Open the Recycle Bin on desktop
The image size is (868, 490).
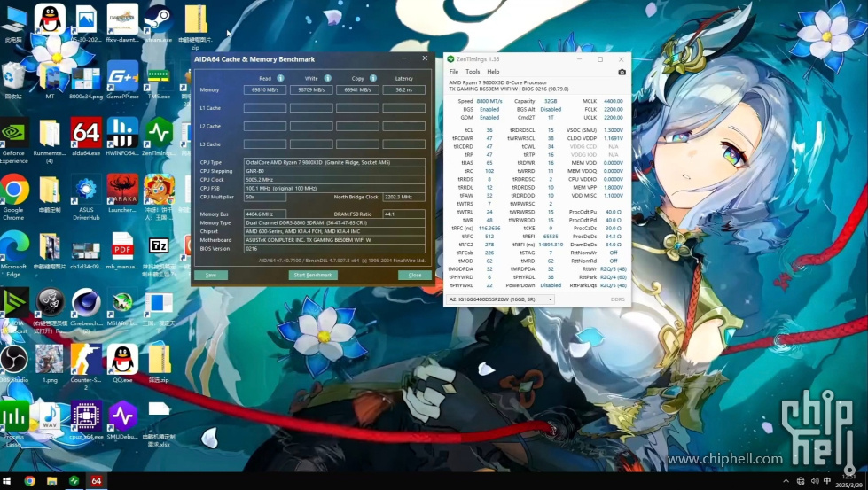point(13,80)
